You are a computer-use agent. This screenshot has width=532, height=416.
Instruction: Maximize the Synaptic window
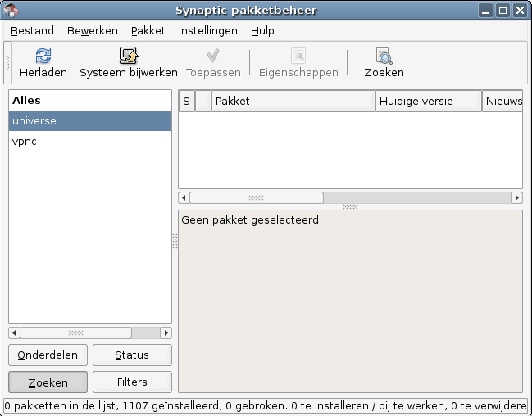[x=502, y=10]
